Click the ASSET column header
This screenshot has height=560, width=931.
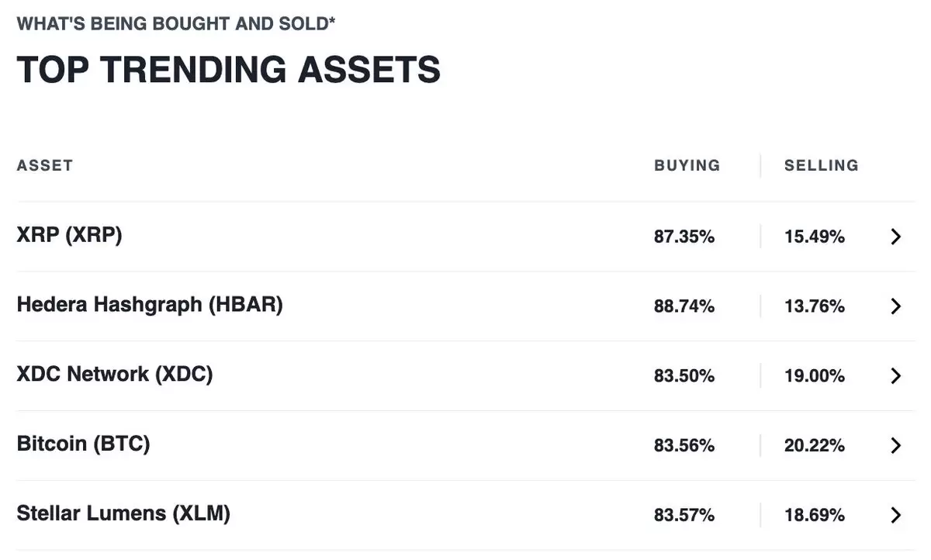[x=45, y=165]
